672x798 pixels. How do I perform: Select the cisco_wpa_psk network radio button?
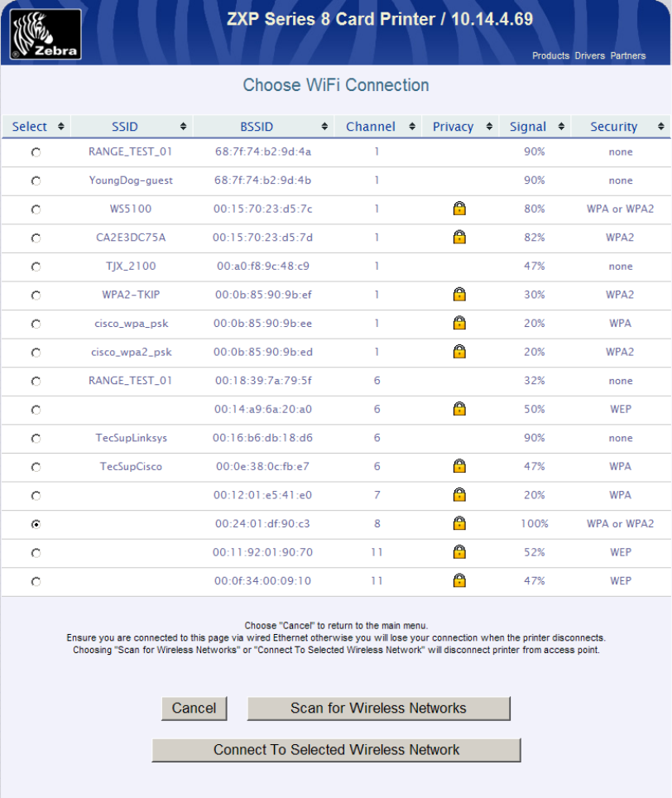pos(36,324)
